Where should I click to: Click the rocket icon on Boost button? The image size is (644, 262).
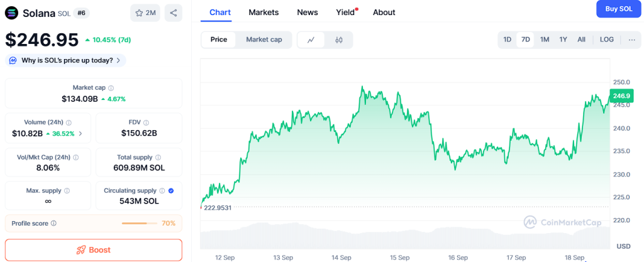tap(81, 250)
